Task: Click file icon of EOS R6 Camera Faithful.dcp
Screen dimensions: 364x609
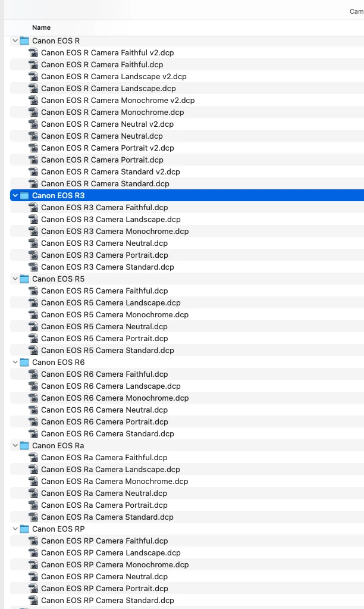Action: pyautogui.click(x=34, y=374)
